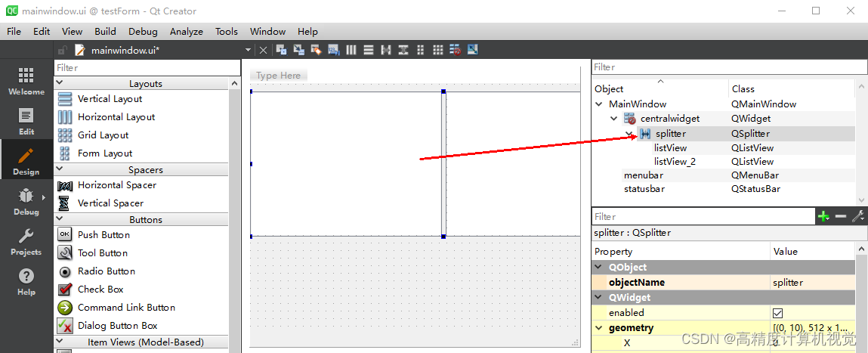Open the Window menu
The height and width of the screenshot is (353, 868).
click(x=268, y=32)
